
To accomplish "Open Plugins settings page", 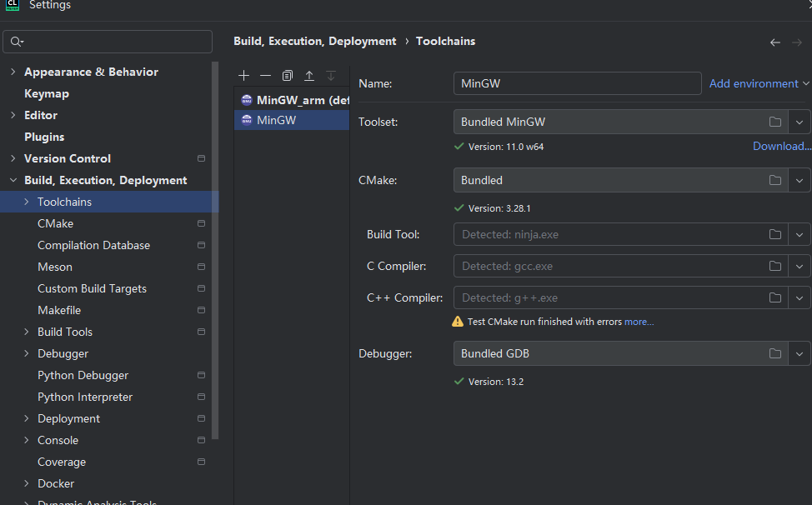I will [44, 137].
